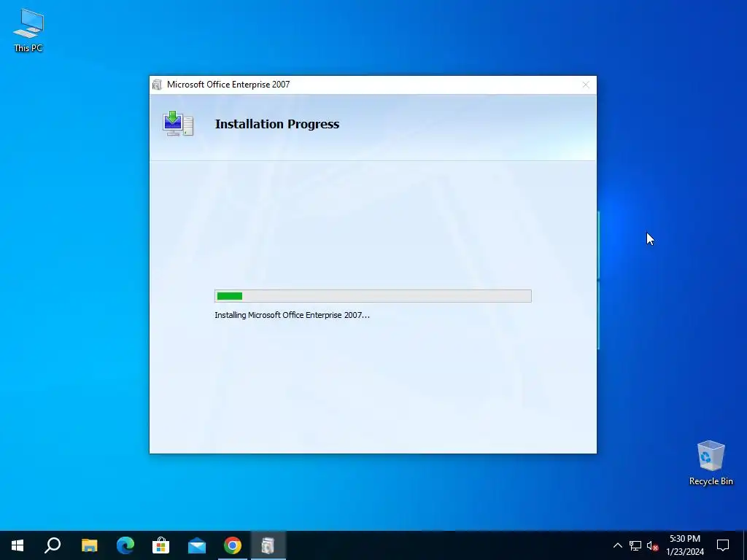
Task: Click the Microsoft Office Enterprise 2007 title
Action: (x=228, y=85)
